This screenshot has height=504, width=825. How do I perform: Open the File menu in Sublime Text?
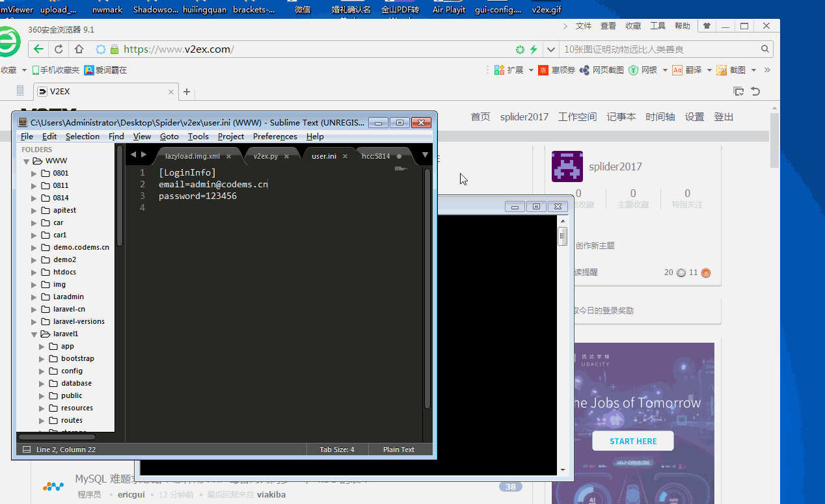27,137
